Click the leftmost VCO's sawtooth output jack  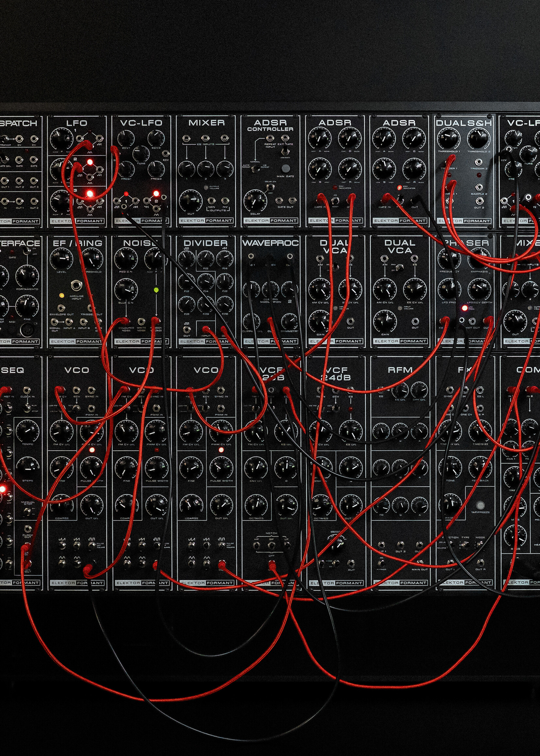tap(77, 545)
